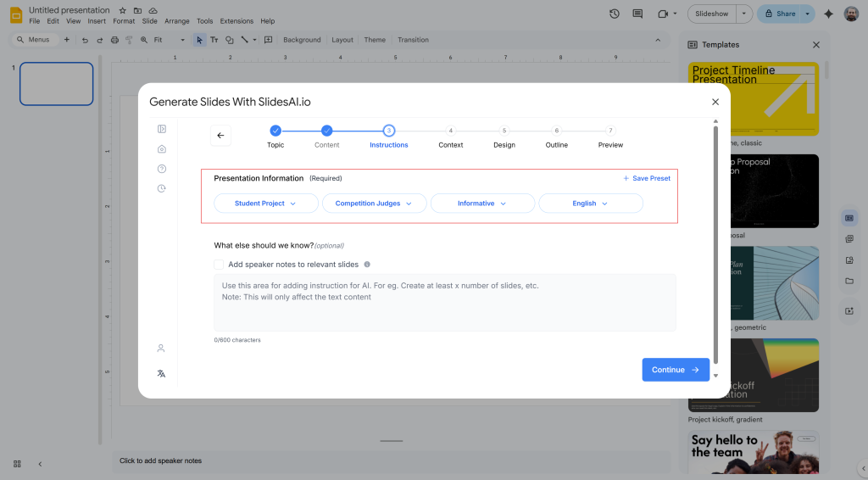The image size is (868, 480).
Task: Click the translate language icon in sidebar
Action: [161, 374]
